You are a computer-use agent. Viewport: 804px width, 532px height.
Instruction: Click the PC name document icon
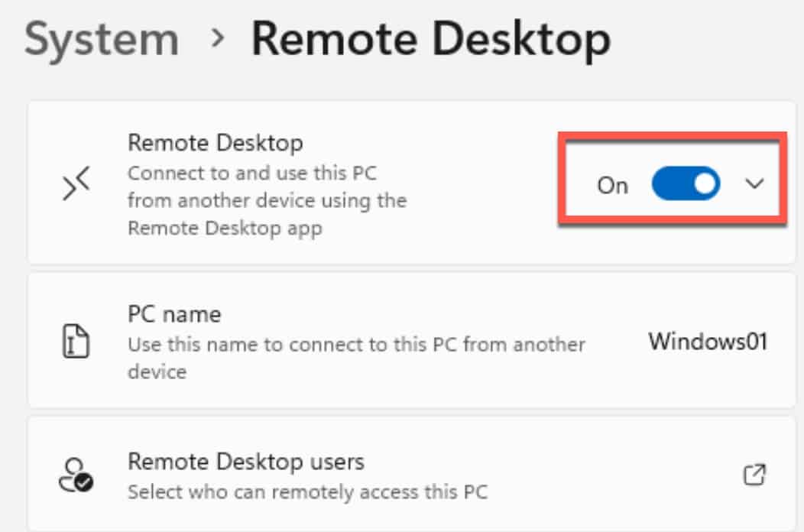[x=76, y=341]
